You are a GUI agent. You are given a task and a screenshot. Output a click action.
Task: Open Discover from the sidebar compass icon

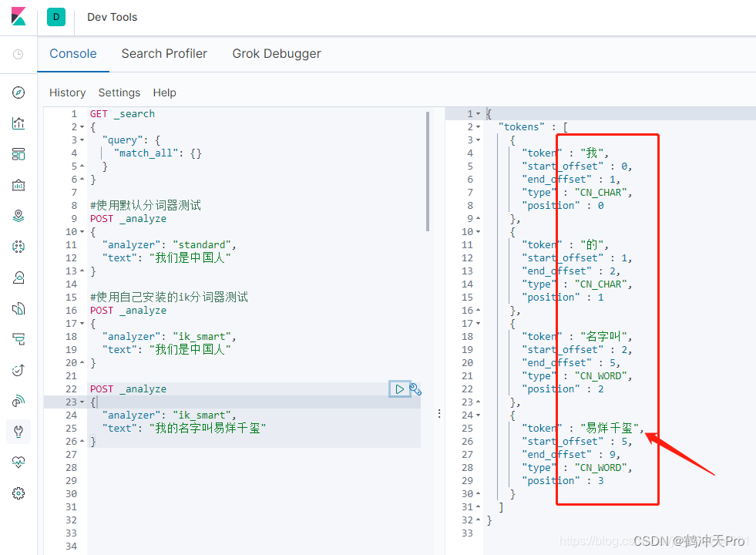[18, 93]
